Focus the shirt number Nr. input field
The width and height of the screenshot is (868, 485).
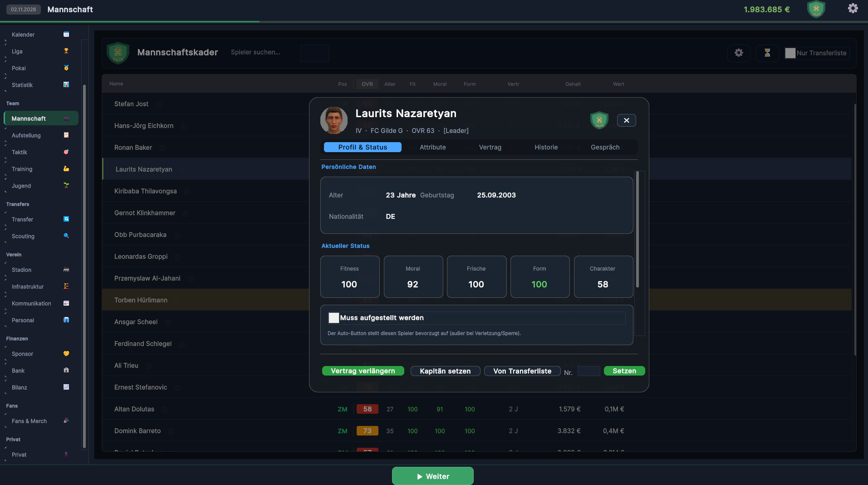click(x=588, y=371)
